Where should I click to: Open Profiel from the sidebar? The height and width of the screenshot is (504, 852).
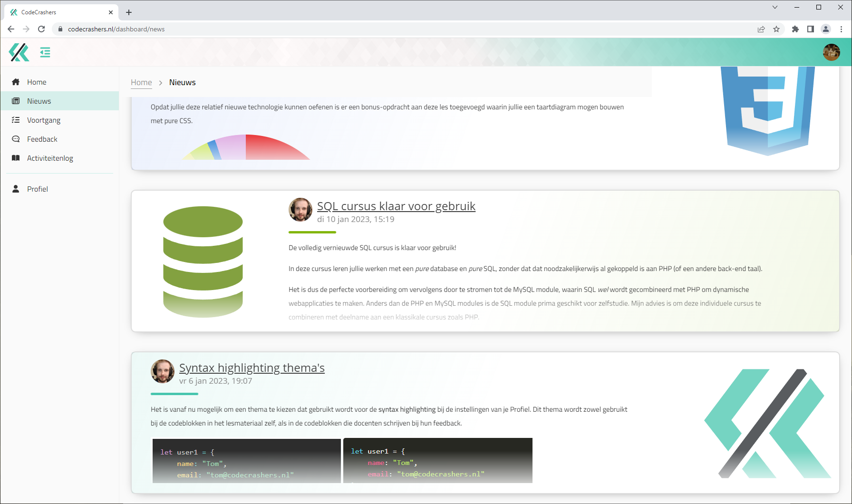37,189
